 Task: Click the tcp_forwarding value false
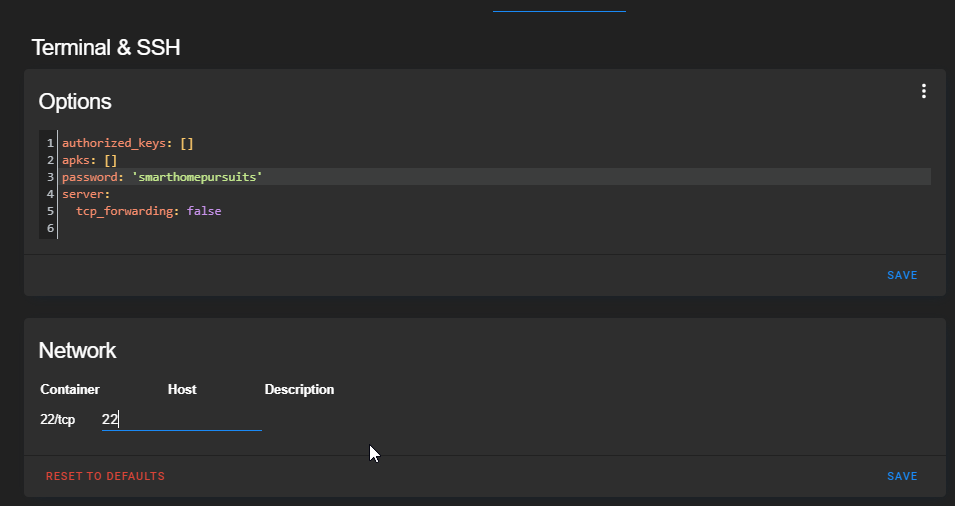pyautogui.click(x=204, y=211)
